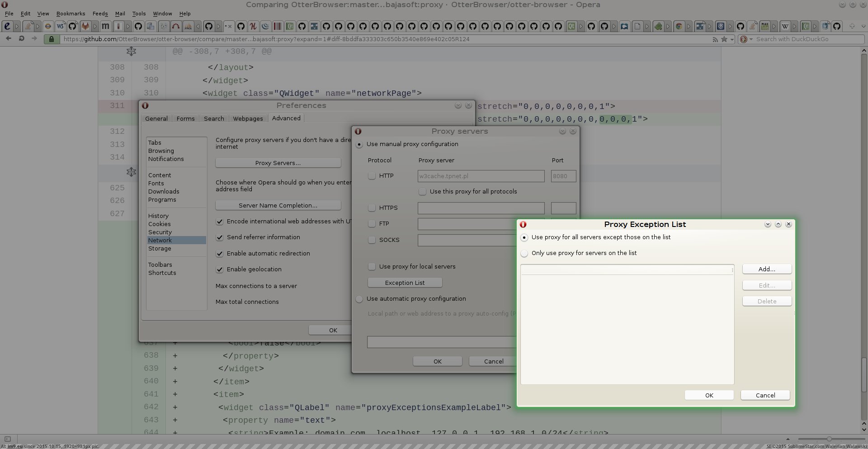Screen dimensions: 868x449
Task: Go back using the back arrow
Action: tap(8, 39)
